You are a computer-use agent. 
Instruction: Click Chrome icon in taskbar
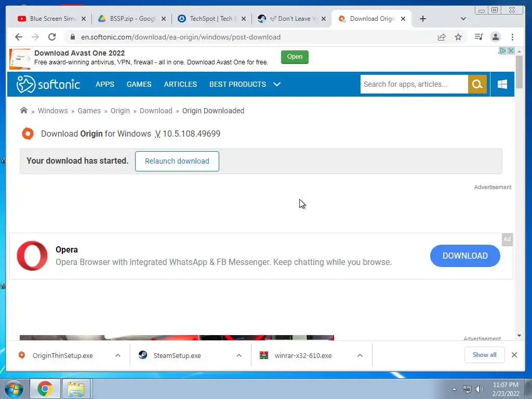(45, 389)
